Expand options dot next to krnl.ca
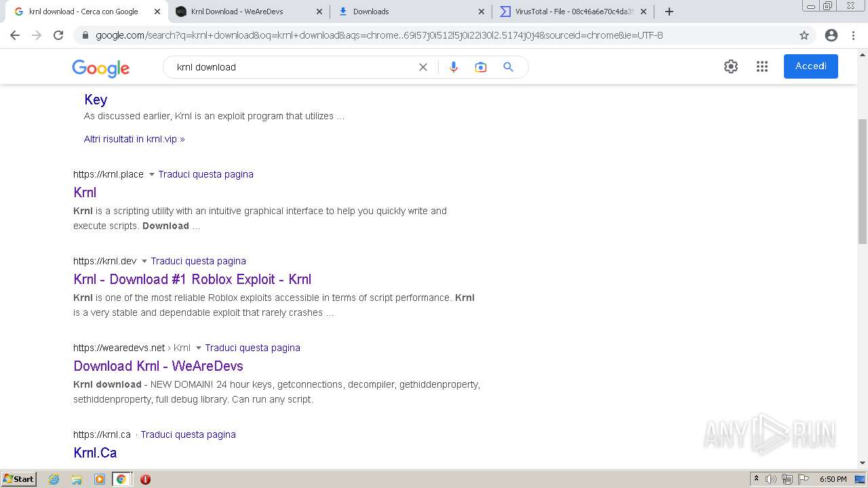This screenshot has height=488, width=868. [136, 435]
